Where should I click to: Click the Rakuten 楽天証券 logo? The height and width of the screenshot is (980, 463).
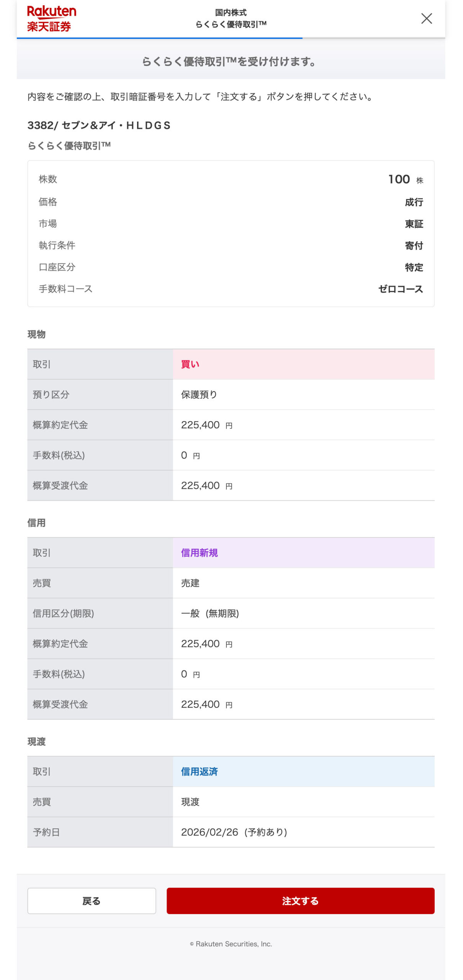pyautogui.click(x=51, y=18)
